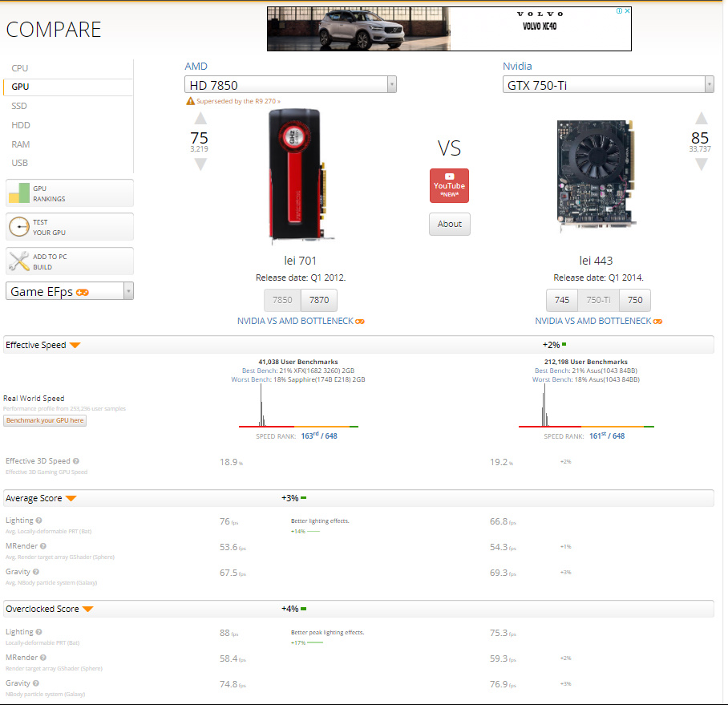Select the 7870 model tab
The height and width of the screenshot is (705, 728).
(x=319, y=301)
